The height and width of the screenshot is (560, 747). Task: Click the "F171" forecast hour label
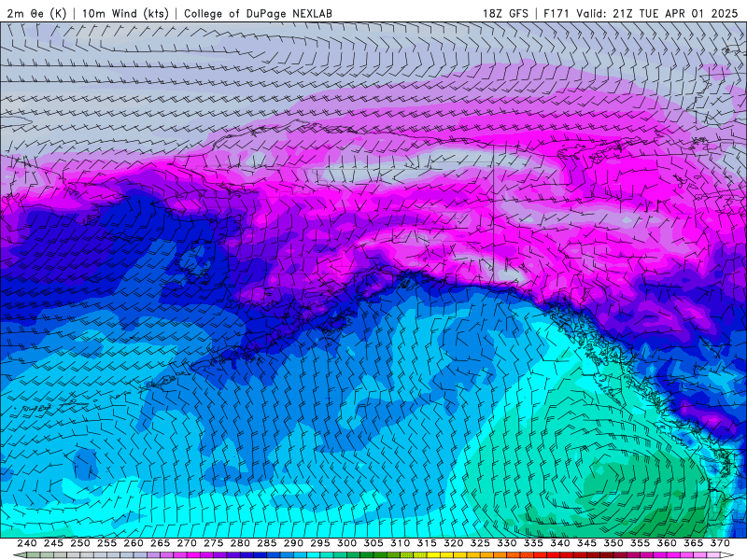557,13
